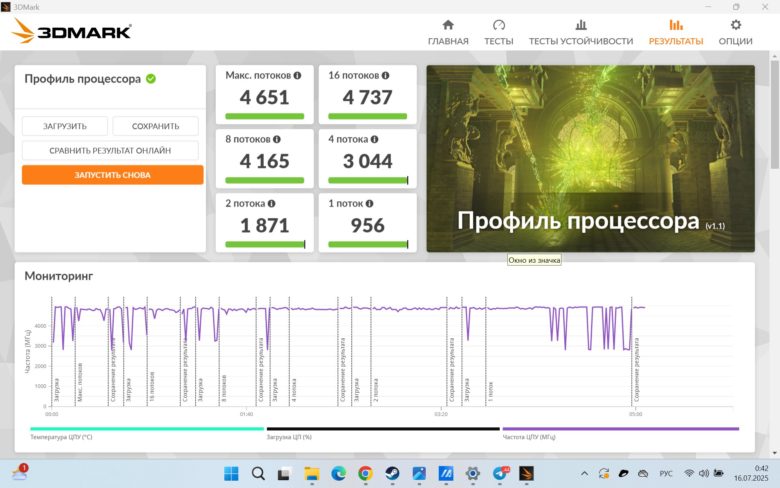Open Telegram from the taskbar
This screenshot has width=780, height=488.
[500, 474]
